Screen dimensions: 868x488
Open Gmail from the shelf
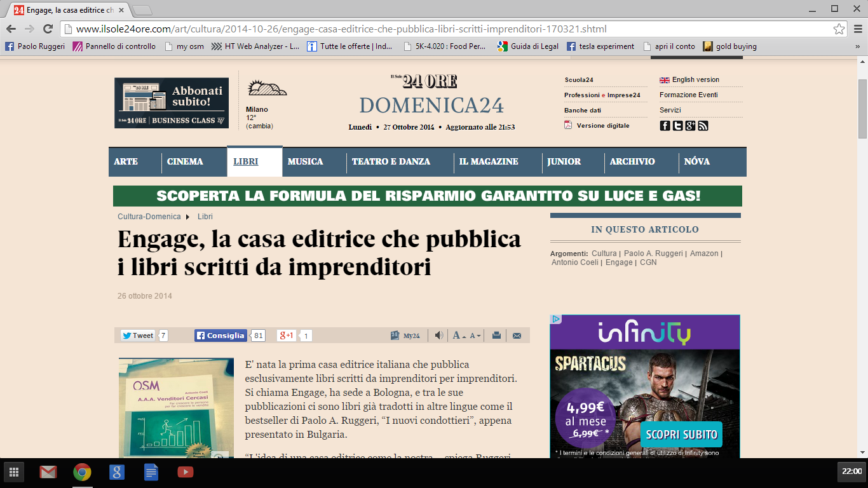48,472
